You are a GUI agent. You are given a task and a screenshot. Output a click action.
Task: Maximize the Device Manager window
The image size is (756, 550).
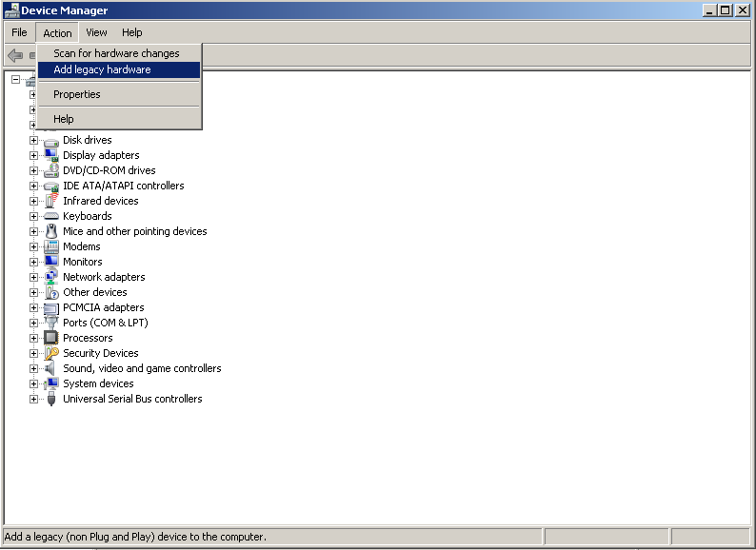725,10
